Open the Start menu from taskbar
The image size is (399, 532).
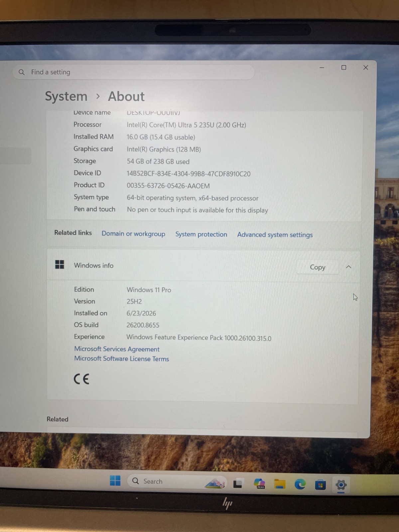click(115, 480)
